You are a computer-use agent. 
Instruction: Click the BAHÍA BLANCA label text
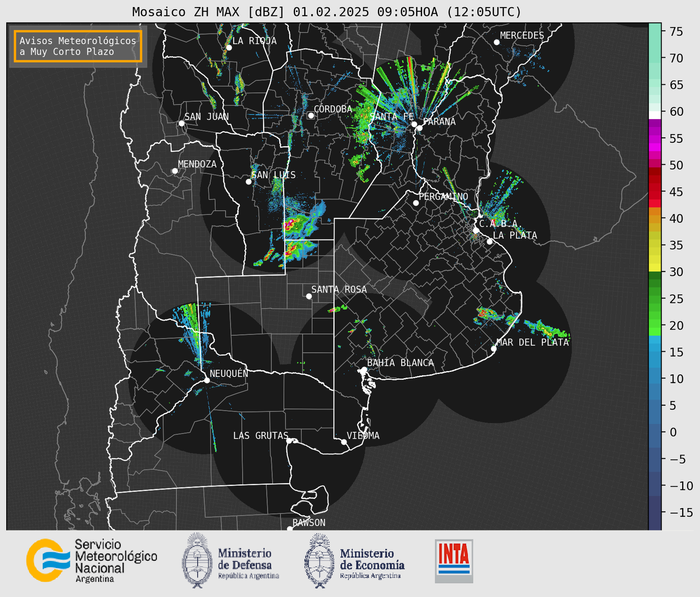tap(400, 363)
